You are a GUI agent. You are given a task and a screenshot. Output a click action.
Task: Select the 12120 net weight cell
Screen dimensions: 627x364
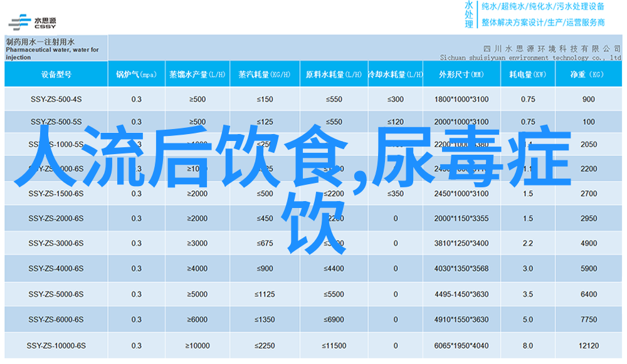[588, 346]
